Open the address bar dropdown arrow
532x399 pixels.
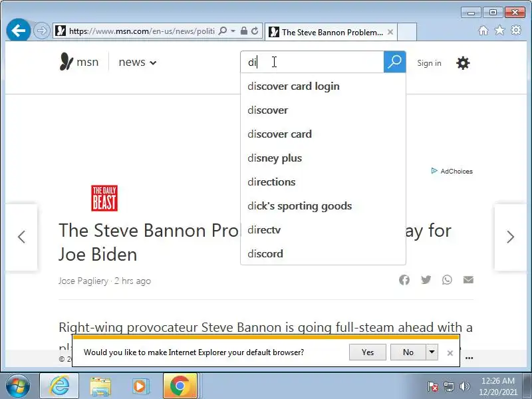click(x=233, y=31)
